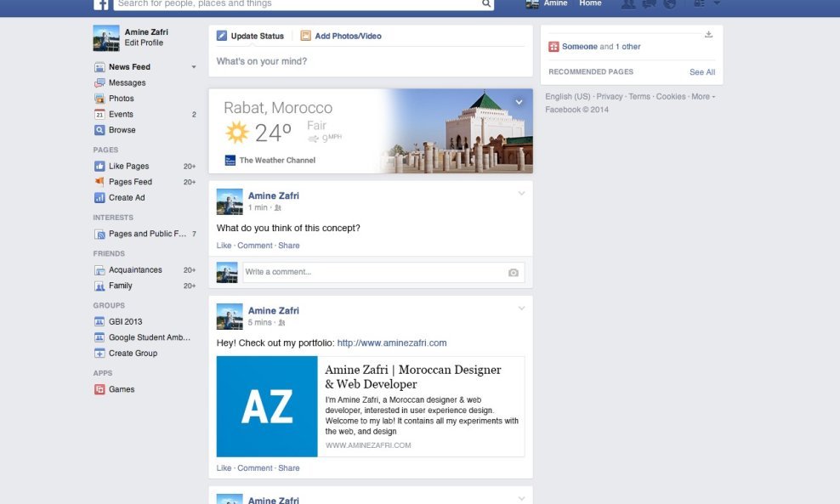Click the Create Ad chart icon
This screenshot has width=840, height=504.
pos(99,198)
